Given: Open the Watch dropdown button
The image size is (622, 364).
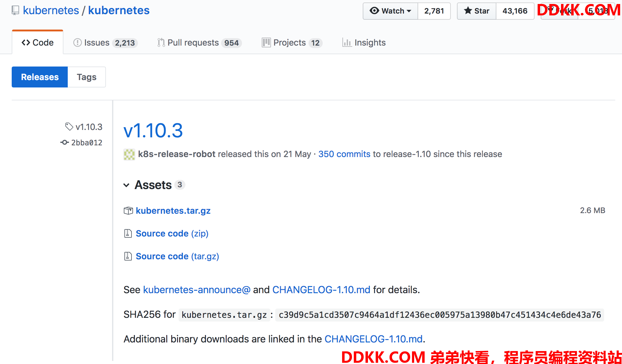Looking at the screenshot, I should pyautogui.click(x=390, y=11).
